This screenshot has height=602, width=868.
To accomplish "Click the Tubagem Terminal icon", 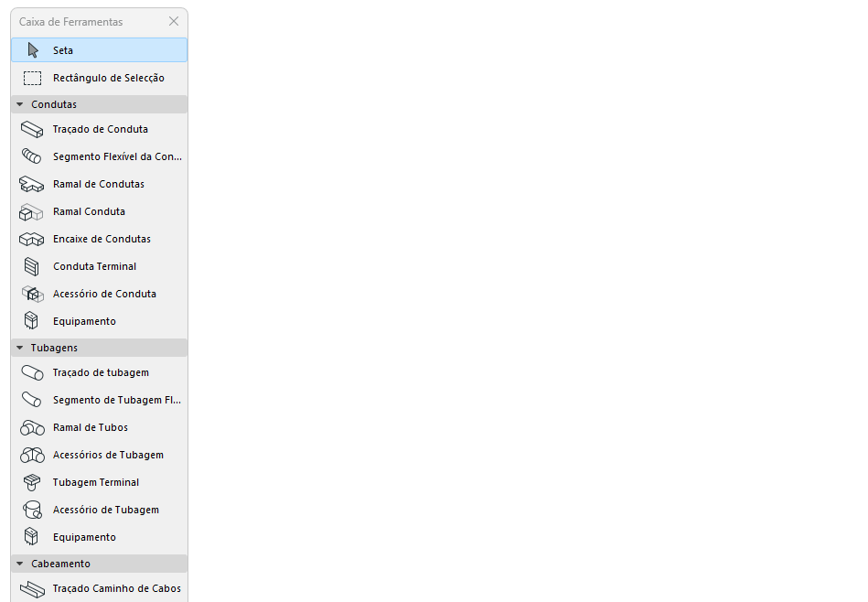I will [x=31, y=482].
